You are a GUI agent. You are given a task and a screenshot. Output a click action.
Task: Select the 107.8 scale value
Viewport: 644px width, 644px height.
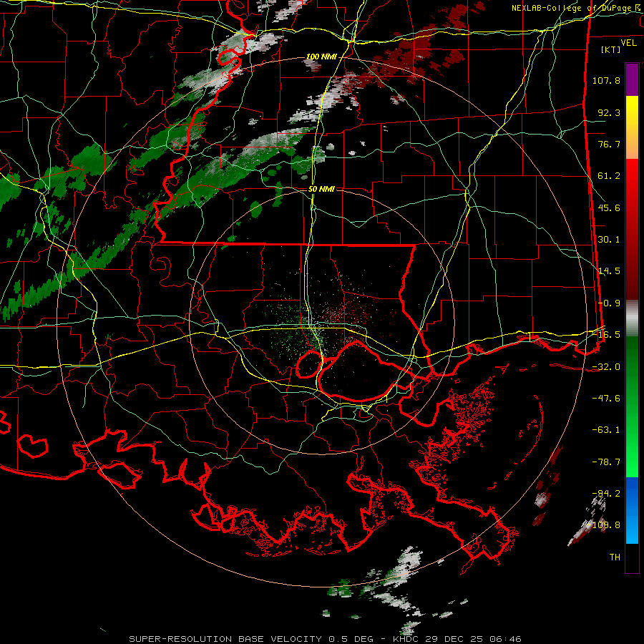click(606, 80)
